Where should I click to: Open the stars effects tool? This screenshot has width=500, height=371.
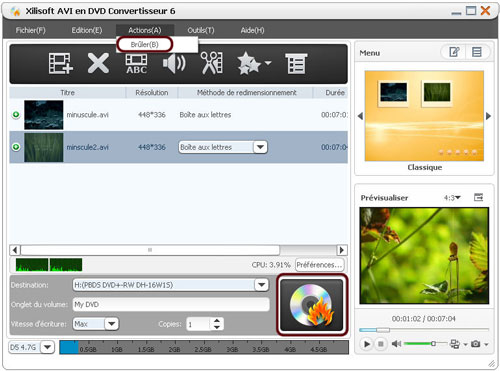249,63
